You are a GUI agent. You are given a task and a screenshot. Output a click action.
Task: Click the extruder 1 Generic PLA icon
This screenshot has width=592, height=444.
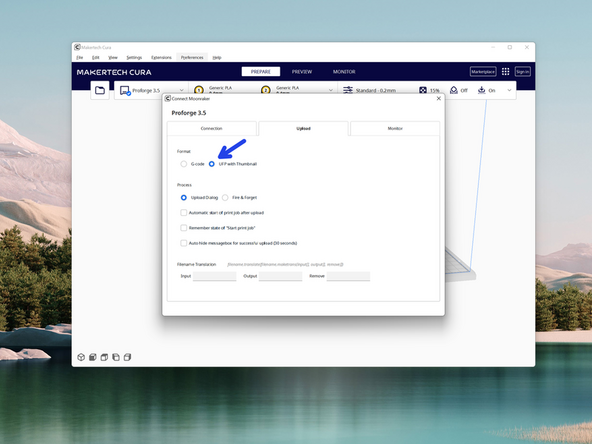point(199,90)
